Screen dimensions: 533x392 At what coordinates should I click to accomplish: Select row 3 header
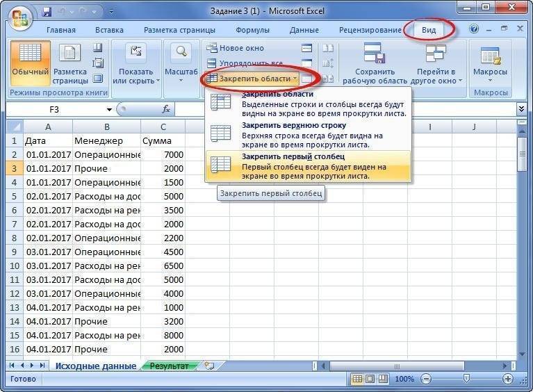click(x=15, y=169)
